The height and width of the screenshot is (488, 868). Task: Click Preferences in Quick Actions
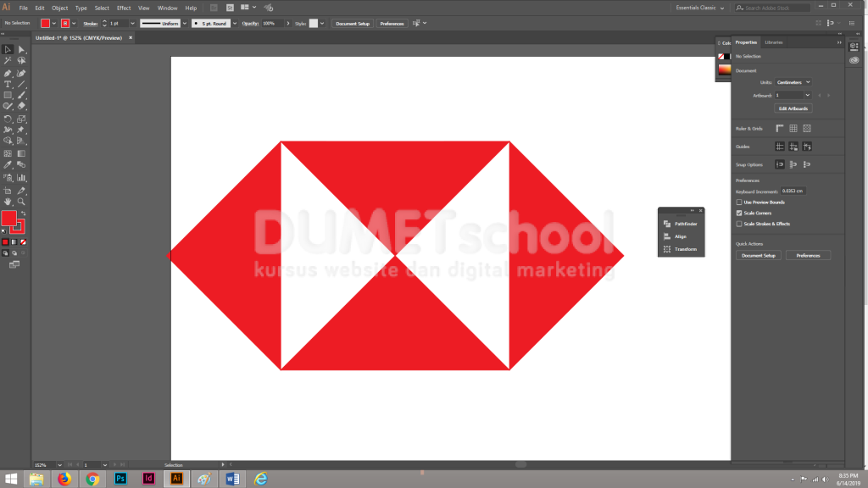pos(808,256)
